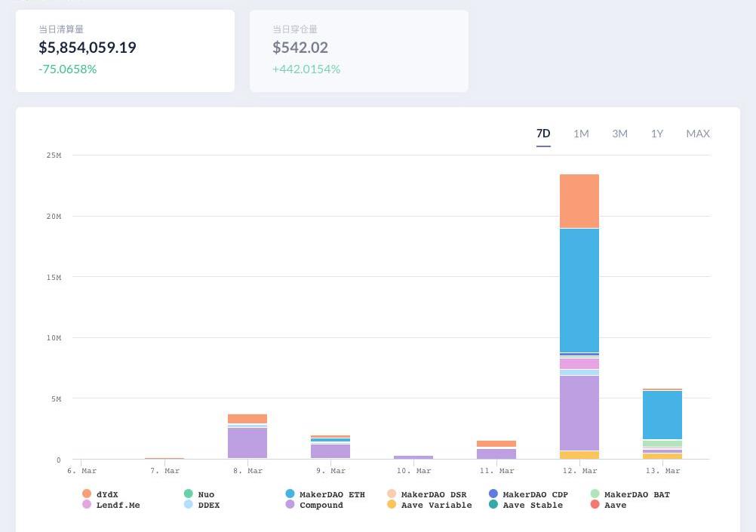Toggle the MakerDAO DSR legend item
Screen dimensions: 756x532
pos(433,494)
